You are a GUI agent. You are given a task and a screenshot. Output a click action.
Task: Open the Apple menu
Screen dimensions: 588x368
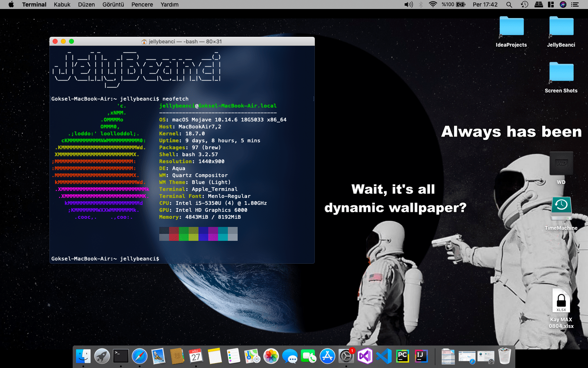pos(11,4)
